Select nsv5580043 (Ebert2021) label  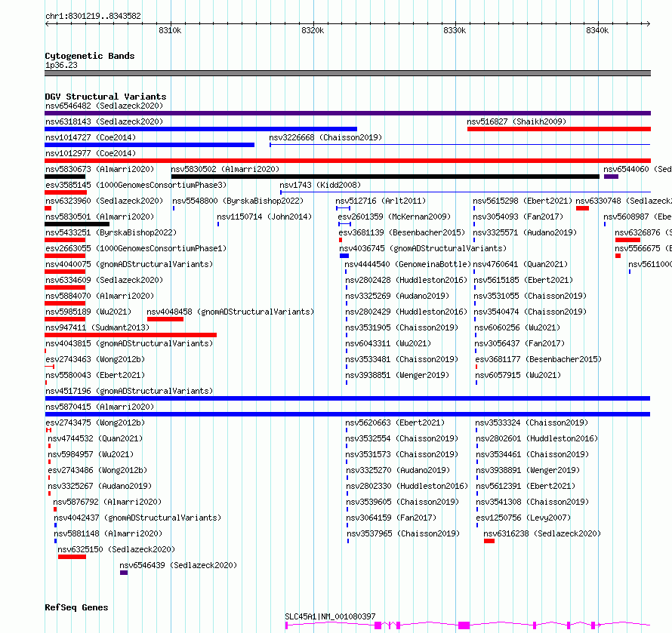tap(95, 375)
